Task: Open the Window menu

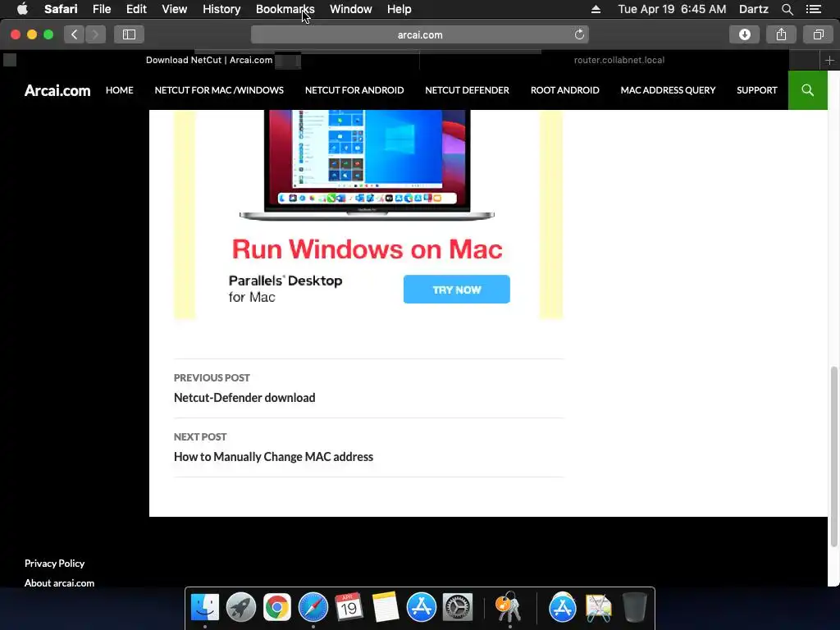Action: point(351,9)
